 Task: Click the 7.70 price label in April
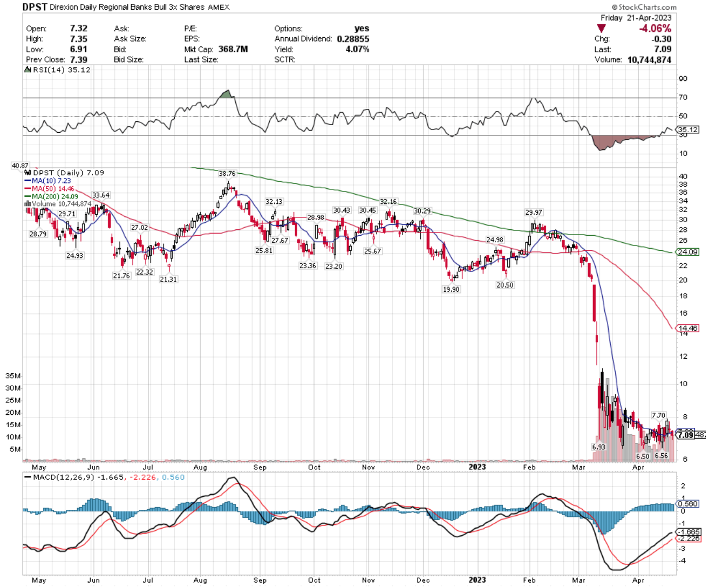pos(658,415)
